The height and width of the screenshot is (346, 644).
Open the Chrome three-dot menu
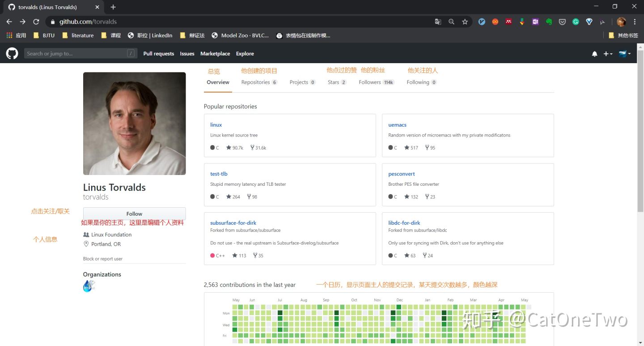pos(635,21)
